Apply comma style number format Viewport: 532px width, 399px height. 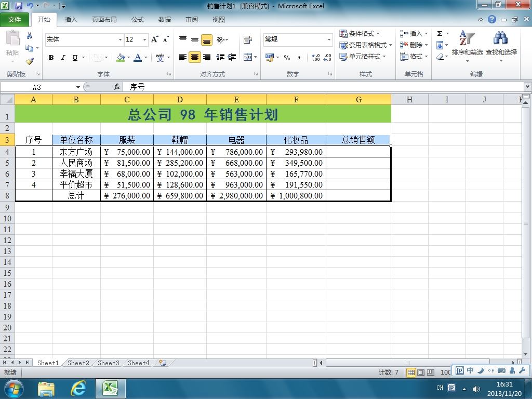[x=299, y=58]
